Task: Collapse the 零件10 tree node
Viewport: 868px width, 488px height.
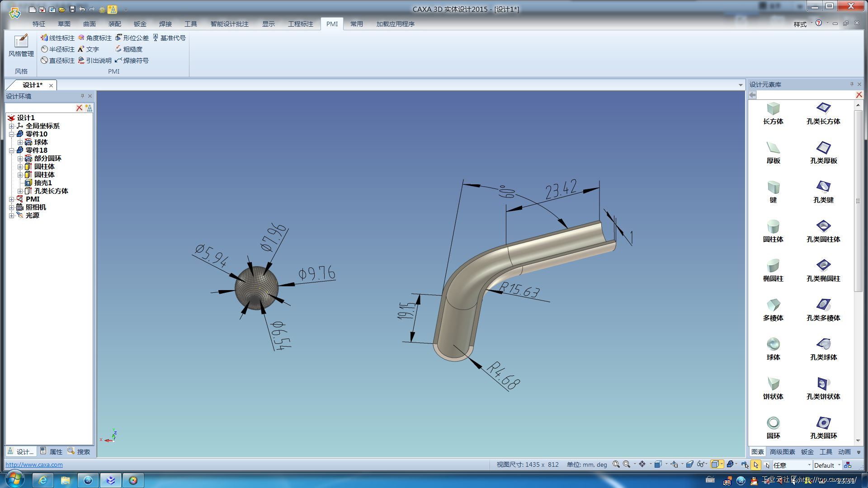Action: click(12, 134)
